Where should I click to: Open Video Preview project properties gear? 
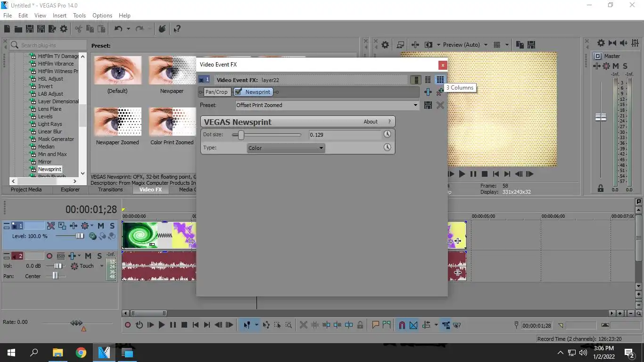[x=385, y=45]
